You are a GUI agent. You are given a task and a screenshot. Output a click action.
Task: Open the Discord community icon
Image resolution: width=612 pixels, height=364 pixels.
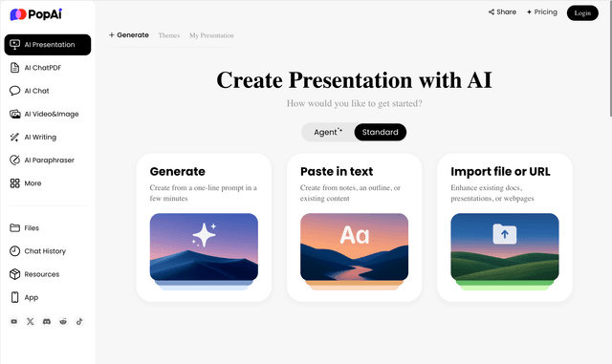pos(47,321)
